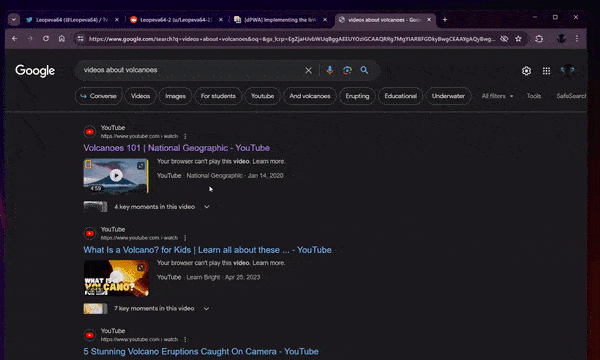600x360 pixels.
Task: Click the browser forward arrow
Action: click(x=30, y=39)
